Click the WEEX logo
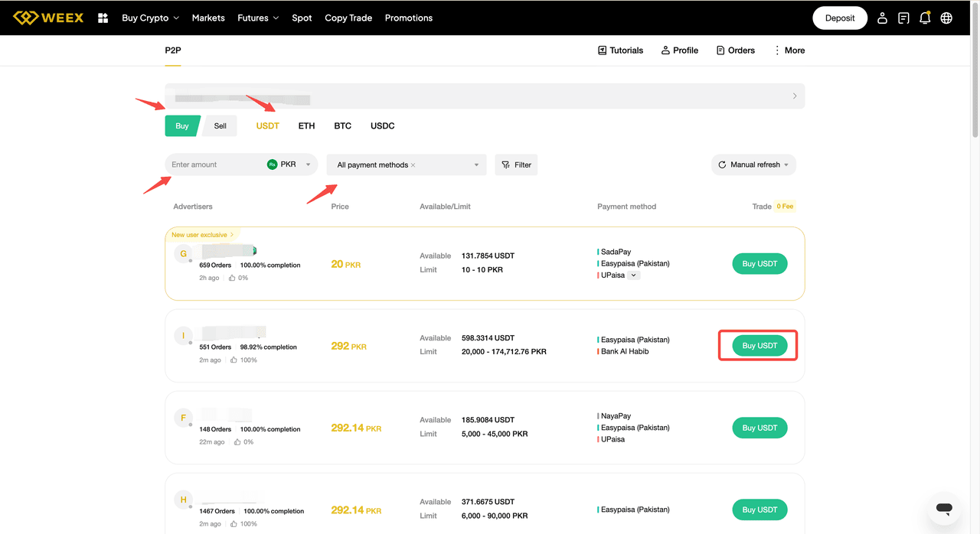980x534 pixels. [x=48, y=18]
